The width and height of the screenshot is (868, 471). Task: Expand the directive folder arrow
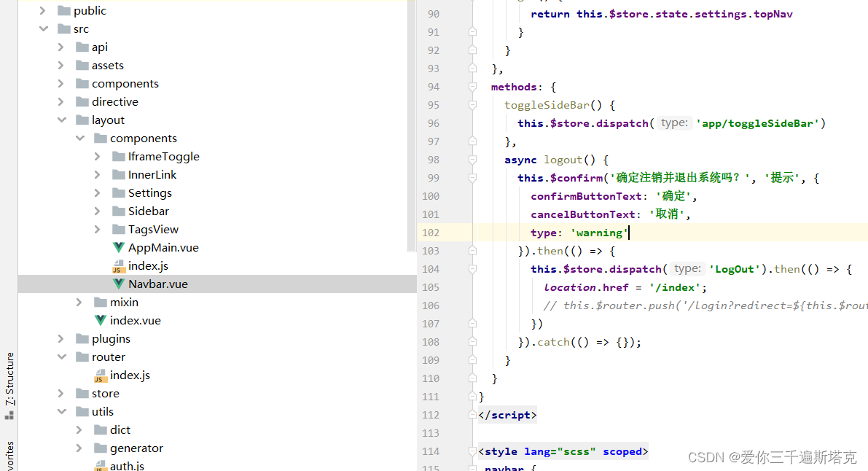pos(61,102)
